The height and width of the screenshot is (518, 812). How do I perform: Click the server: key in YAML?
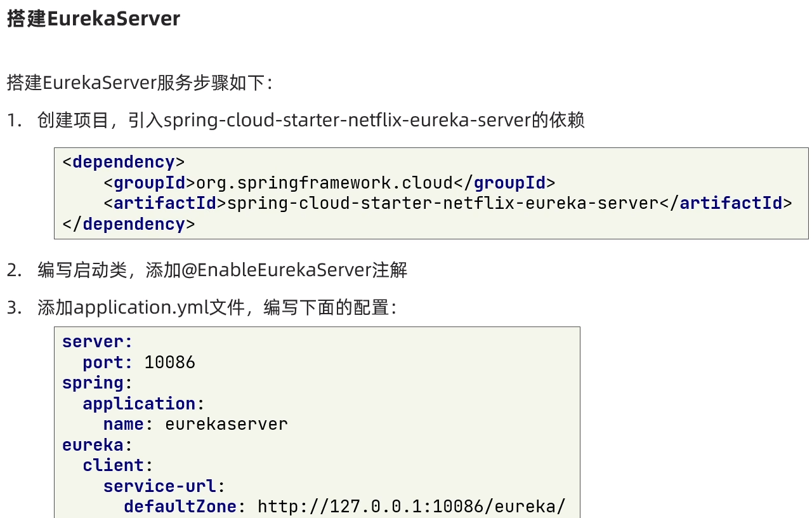(97, 342)
